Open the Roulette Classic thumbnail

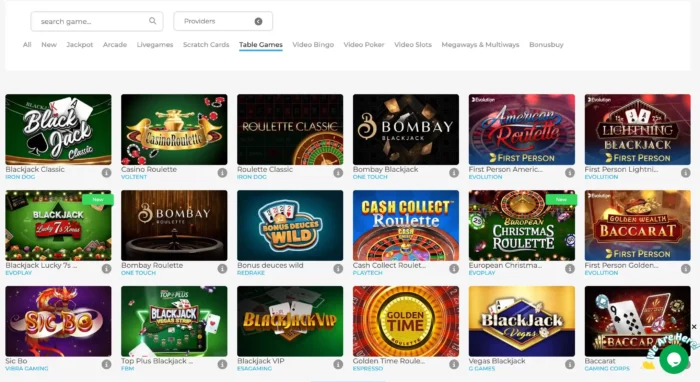(290, 129)
